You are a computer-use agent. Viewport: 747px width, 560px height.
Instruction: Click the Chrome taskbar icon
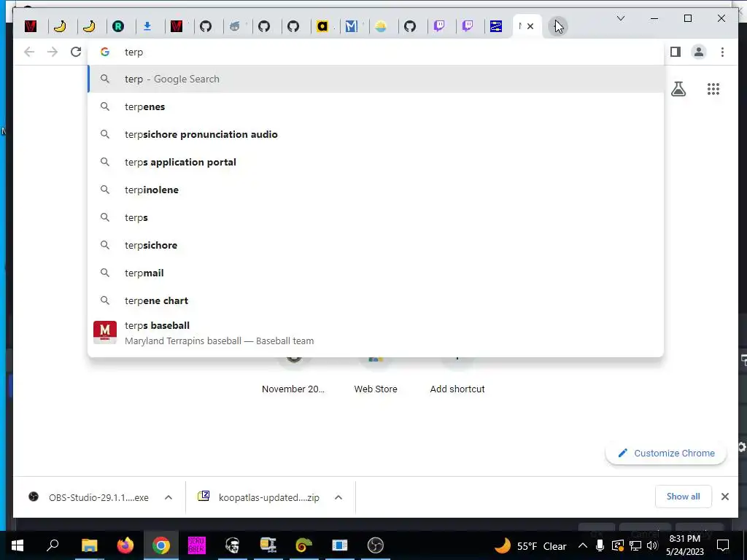(161, 545)
